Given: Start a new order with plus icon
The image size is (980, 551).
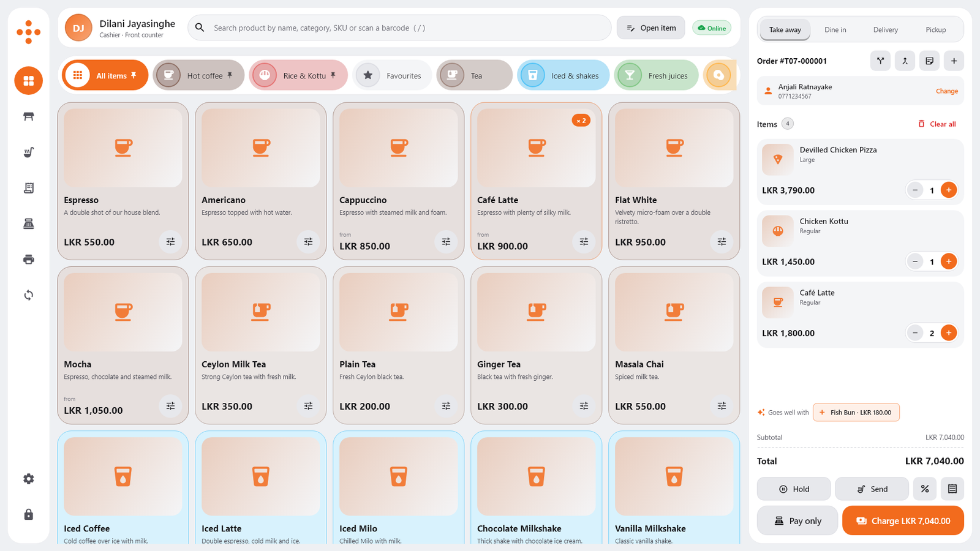Looking at the screenshot, I should click(x=954, y=61).
